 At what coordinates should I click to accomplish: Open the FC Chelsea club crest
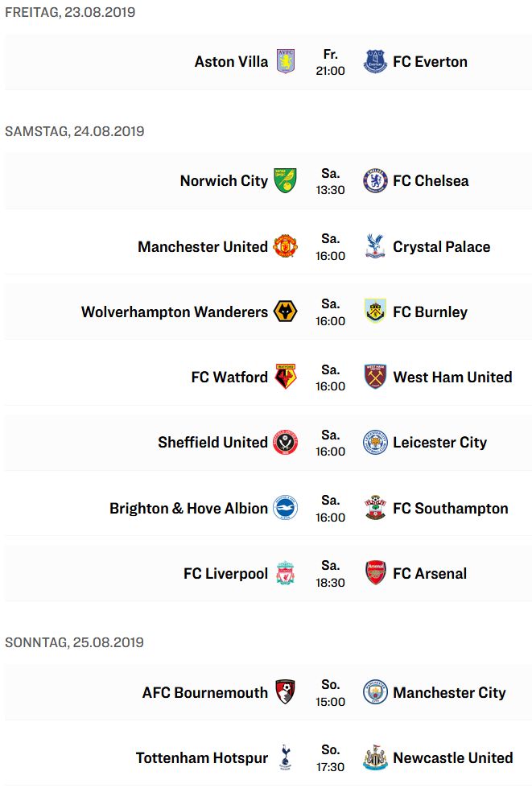[375, 180]
